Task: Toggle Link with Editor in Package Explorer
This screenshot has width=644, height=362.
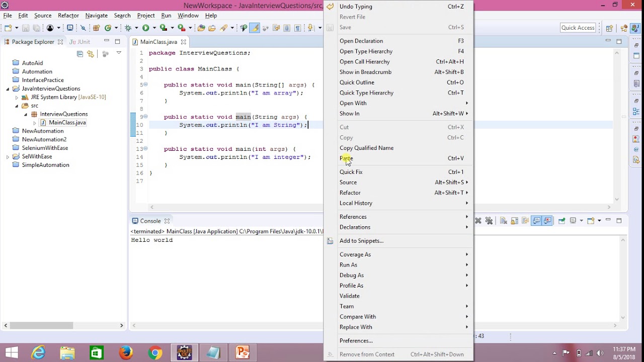Action: 91,54
